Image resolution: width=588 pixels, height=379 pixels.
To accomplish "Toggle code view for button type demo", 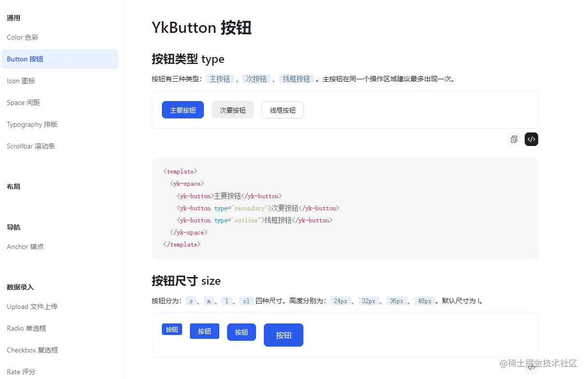I will [531, 139].
